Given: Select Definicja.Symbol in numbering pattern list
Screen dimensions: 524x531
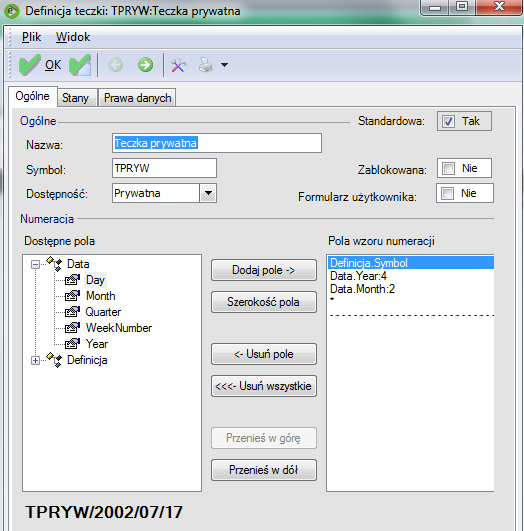Looking at the screenshot, I should (x=411, y=263).
